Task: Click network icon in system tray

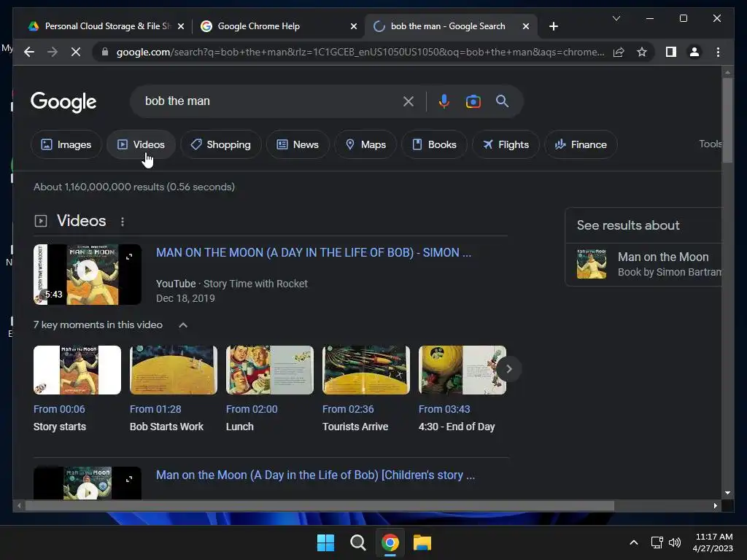Action: 657,542
